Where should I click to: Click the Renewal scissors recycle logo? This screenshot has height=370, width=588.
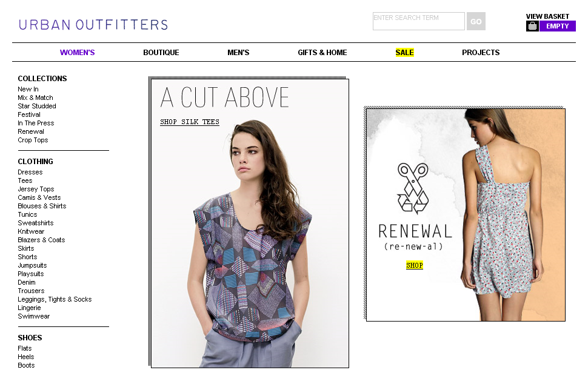pos(412,188)
